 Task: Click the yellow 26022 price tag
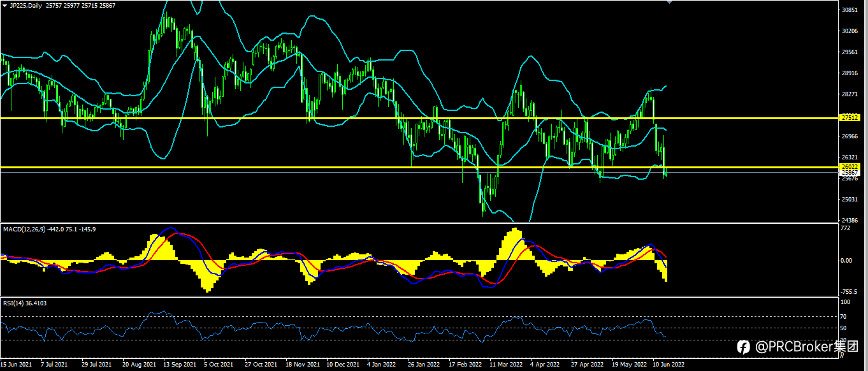pos(850,166)
